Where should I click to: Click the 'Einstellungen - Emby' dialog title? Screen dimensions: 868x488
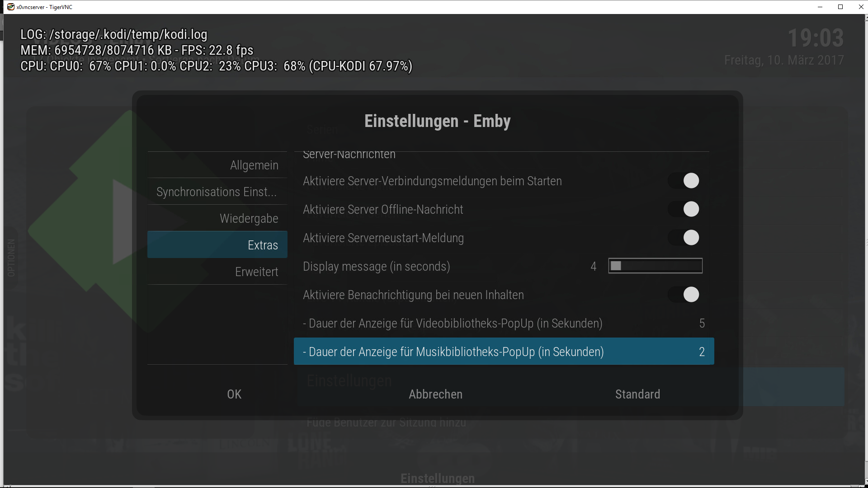tap(438, 121)
